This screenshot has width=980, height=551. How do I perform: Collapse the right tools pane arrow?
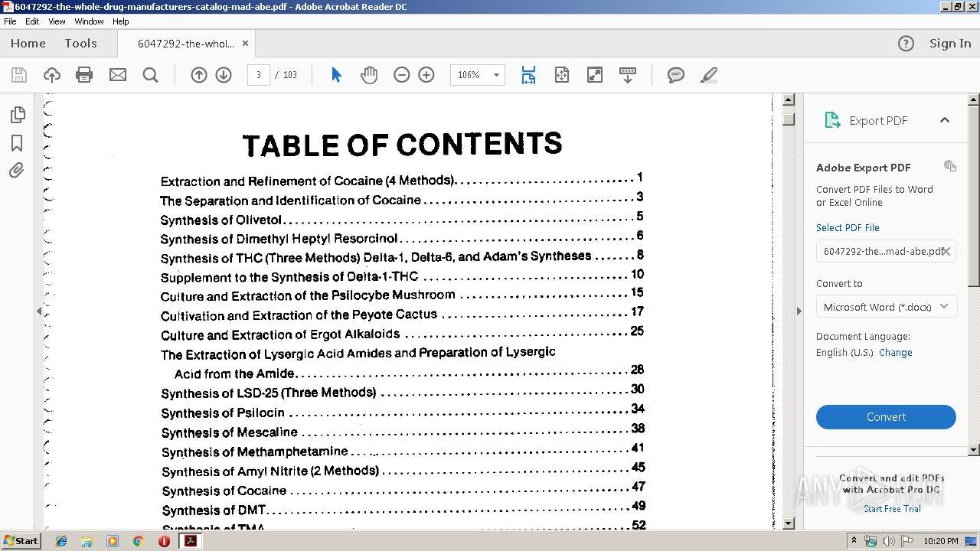point(799,311)
